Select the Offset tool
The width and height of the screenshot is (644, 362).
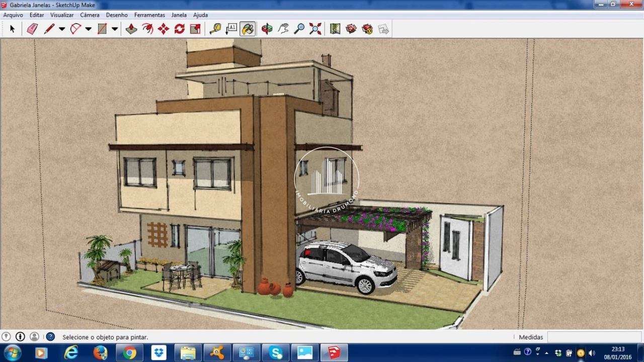click(x=147, y=29)
